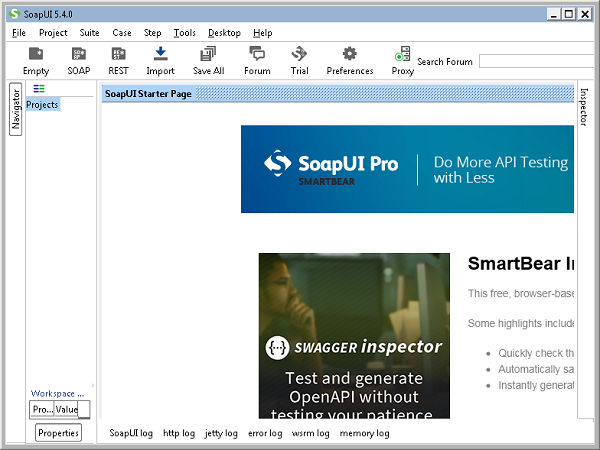Open the Step menu
Image resolution: width=600 pixels, height=450 pixels.
[x=152, y=33]
